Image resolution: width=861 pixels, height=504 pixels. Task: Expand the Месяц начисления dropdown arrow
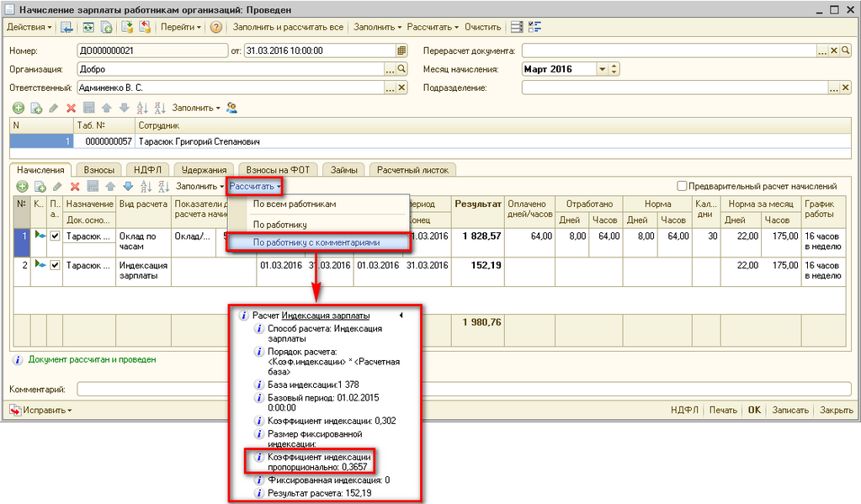[x=603, y=69]
